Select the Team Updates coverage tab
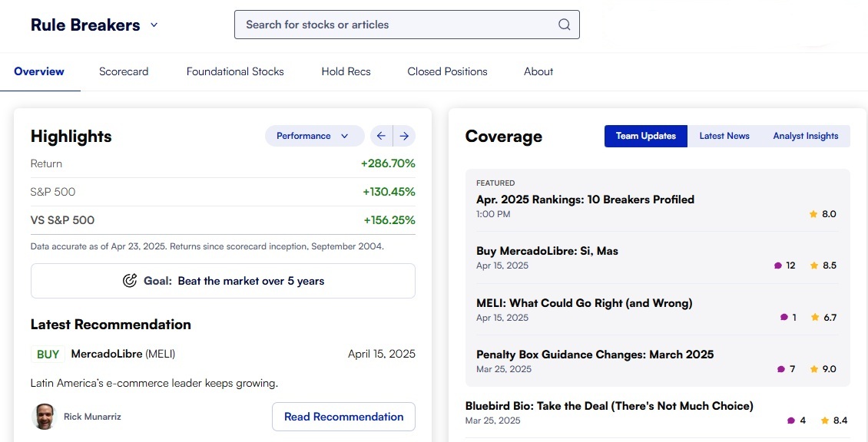 click(x=645, y=136)
